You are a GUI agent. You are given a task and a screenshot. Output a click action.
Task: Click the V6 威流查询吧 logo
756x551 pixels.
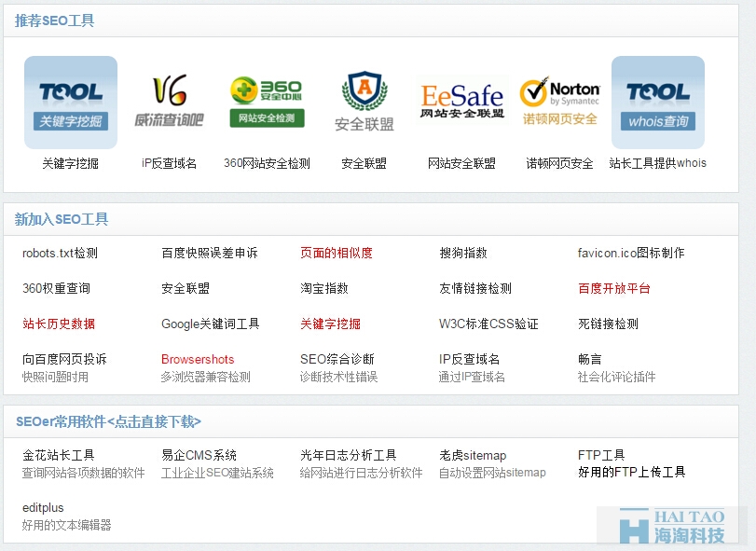tap(169, 101)
